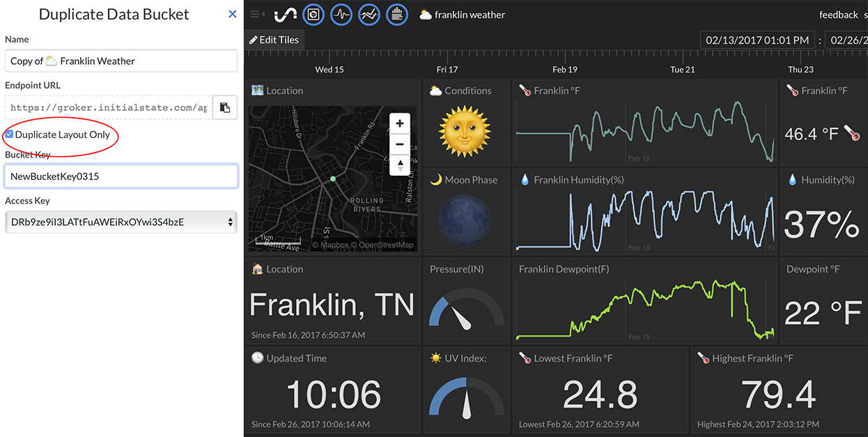This screenshot has height=437, width=868.
Task: Click the Bucket Key input field
Action: coord(121,176)
